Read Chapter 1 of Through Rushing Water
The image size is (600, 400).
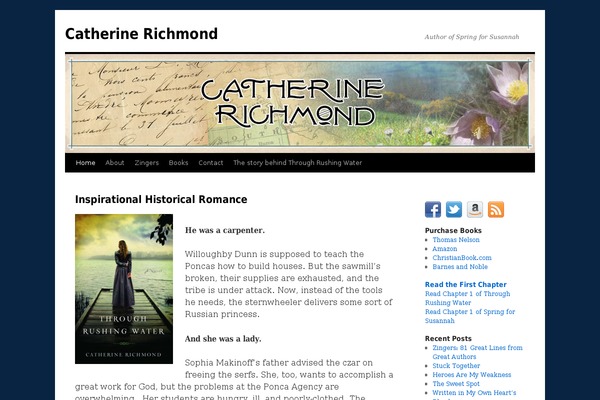[x=468, y=298]
